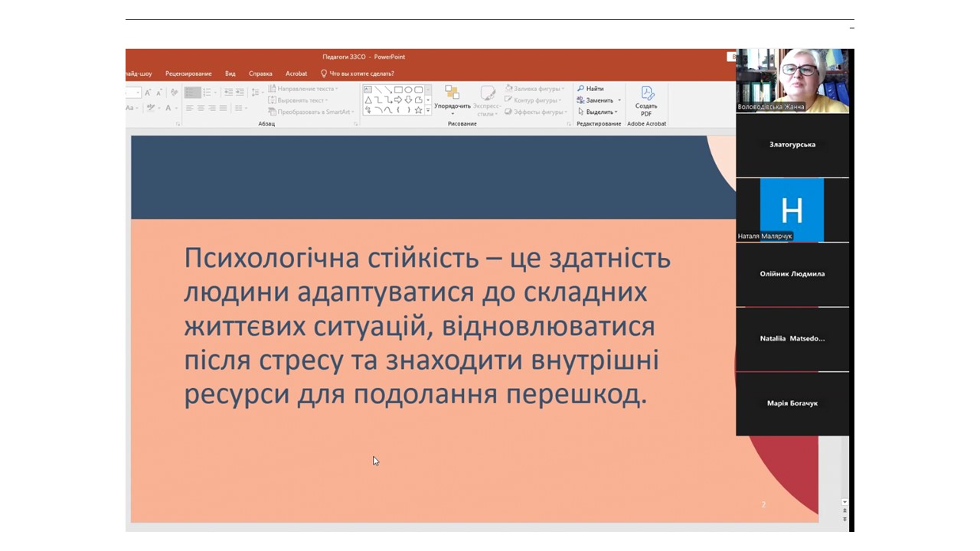The image size is (980, 551).
Task: Select straight Line shape
Action: [378, 90]
